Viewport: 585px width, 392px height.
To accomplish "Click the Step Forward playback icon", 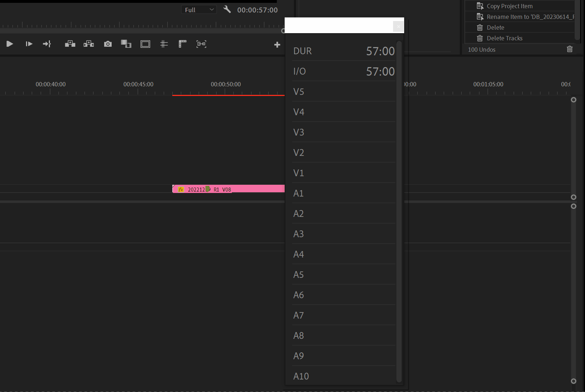I will 29,44.
